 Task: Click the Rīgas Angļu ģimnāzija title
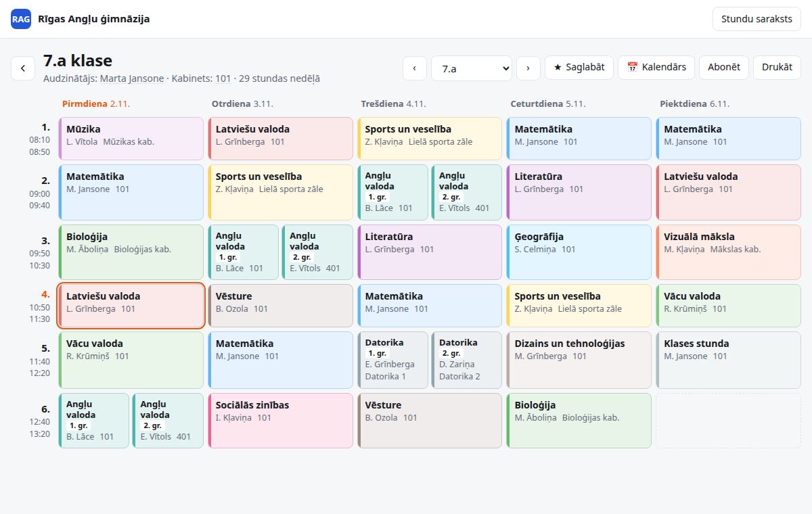coord(94,19)
